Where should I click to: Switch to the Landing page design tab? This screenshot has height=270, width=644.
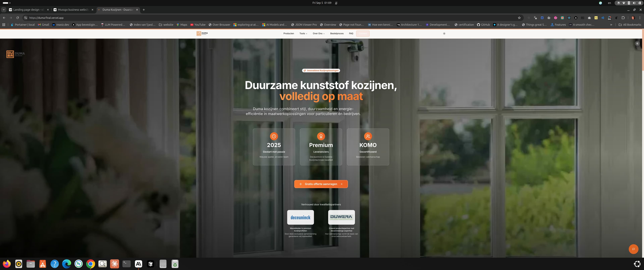[29, 10]
